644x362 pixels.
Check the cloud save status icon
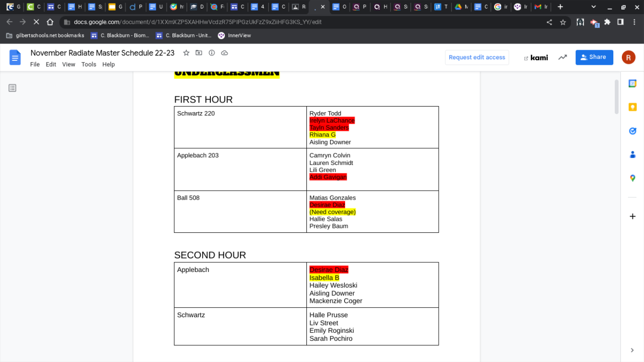pos(224,53)
